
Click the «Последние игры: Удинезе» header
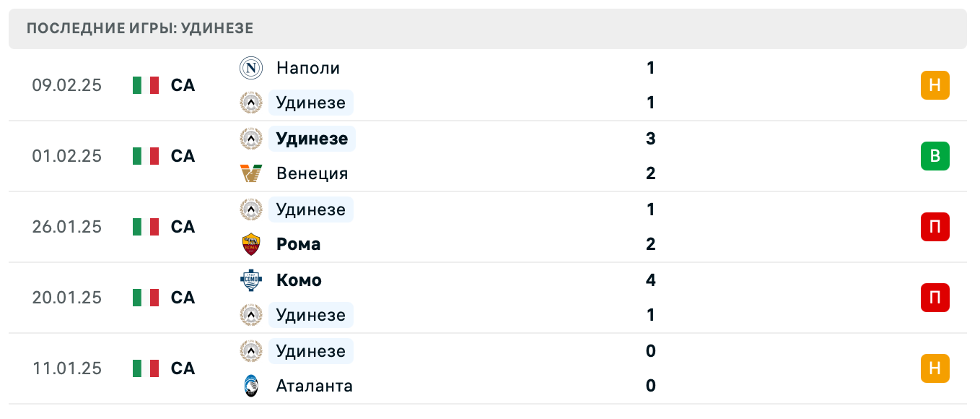(x=140, y=29)
